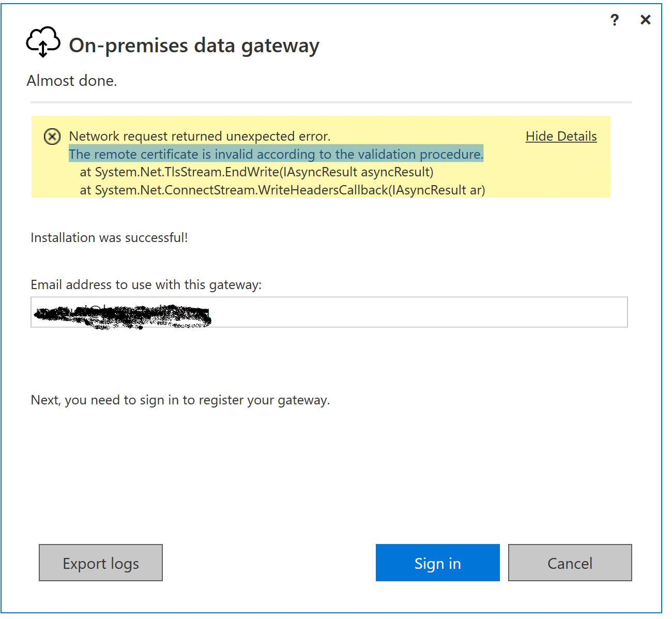Click the Export logs button
This screenshot has width=672, height=619.
point(101,563)
